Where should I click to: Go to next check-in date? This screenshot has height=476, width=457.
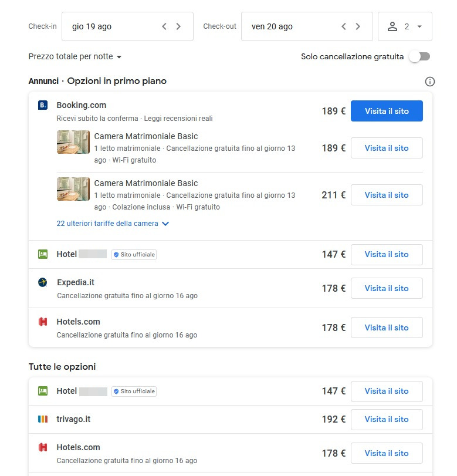(178, 26)
